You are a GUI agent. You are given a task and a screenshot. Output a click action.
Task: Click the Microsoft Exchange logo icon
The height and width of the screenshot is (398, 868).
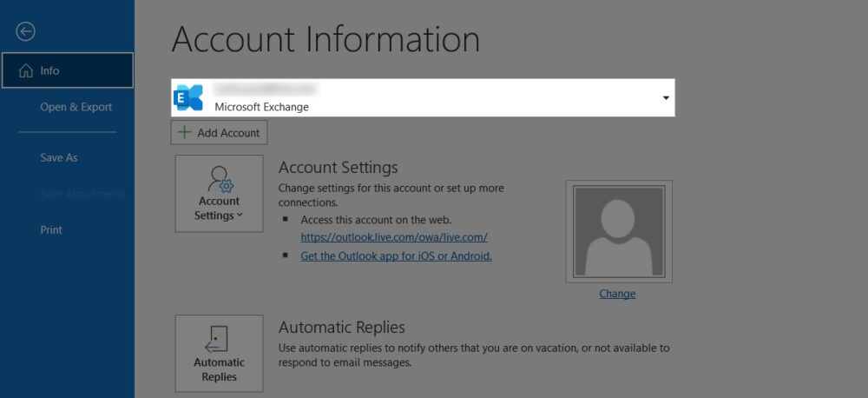[x=188, y=97]
